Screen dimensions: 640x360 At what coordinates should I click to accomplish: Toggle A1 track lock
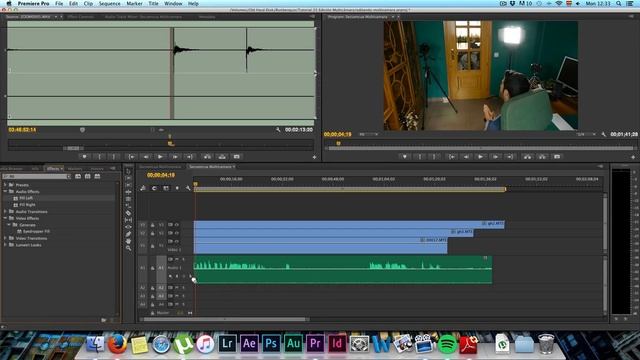pos(153,268)
